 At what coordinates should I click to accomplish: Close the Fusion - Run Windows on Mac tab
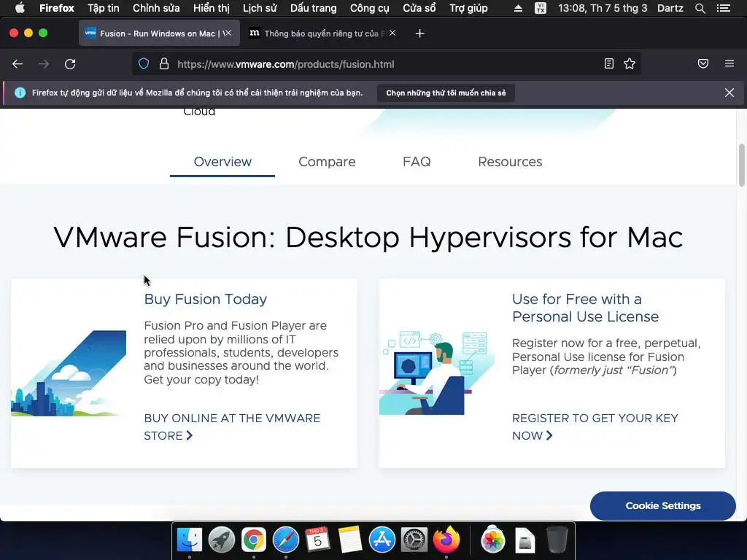[x=228, y=34]
